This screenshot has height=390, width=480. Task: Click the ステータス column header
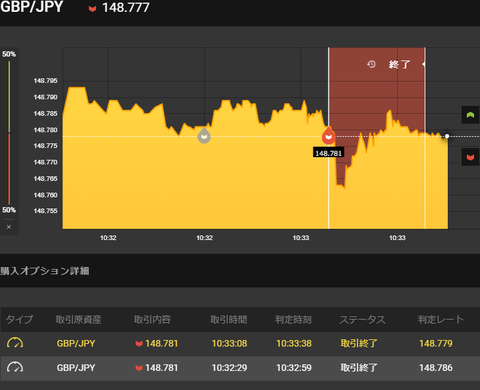(x=362, y=319)
